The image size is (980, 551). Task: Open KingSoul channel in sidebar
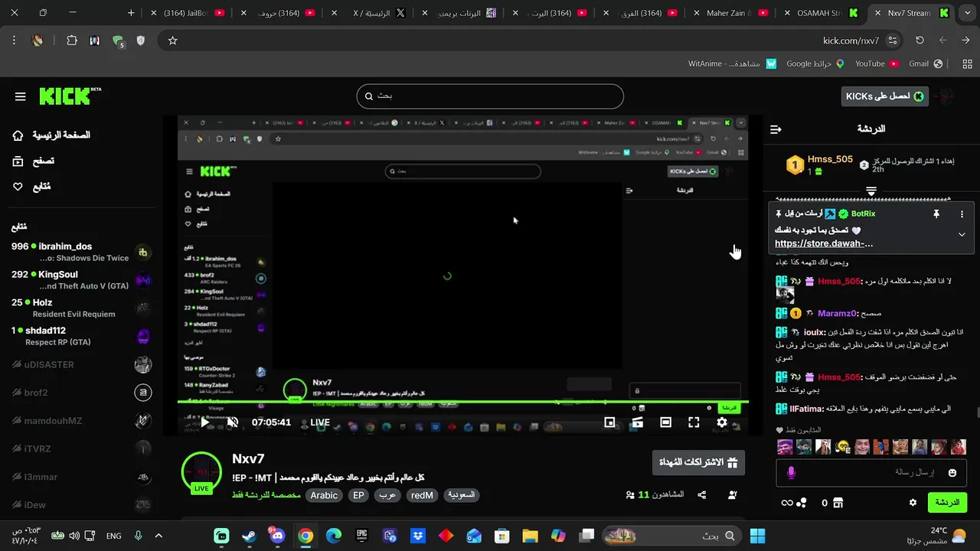(80, 280)
